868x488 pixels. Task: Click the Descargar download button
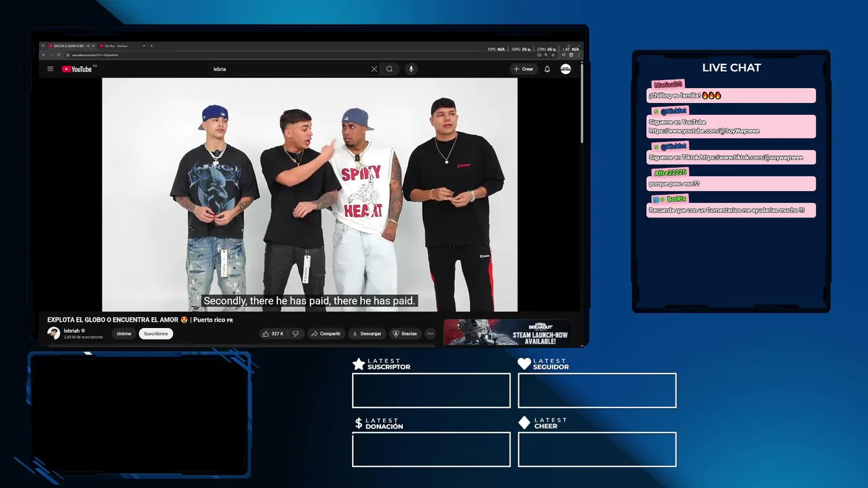[x=367, y=333]
